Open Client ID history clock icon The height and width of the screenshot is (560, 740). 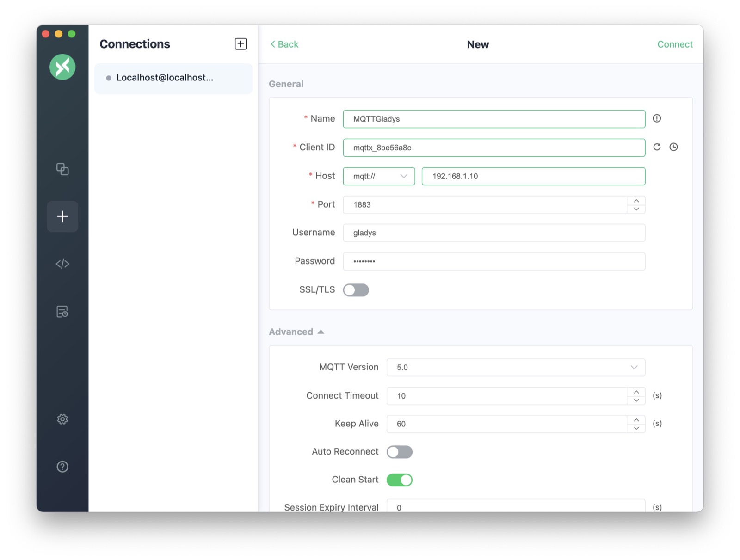[673, 147]
